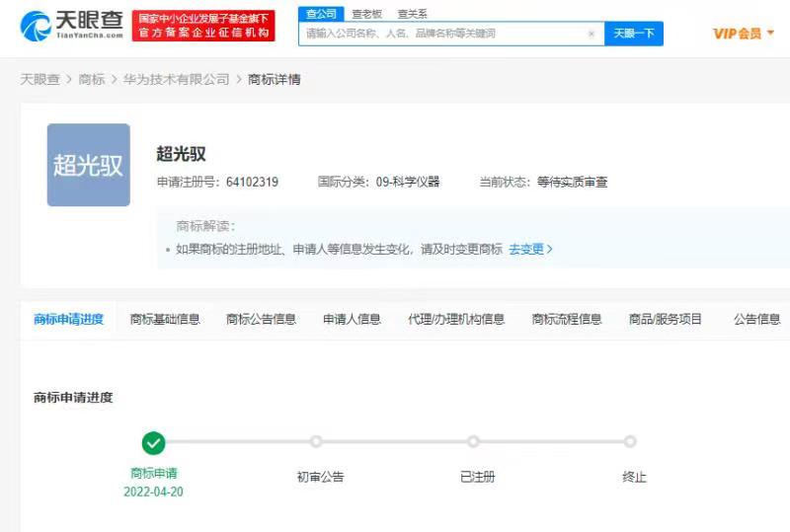Screen dimensions: 790x532
Task: Switch to 商标基础信息 tab
Action: [165, 319]
